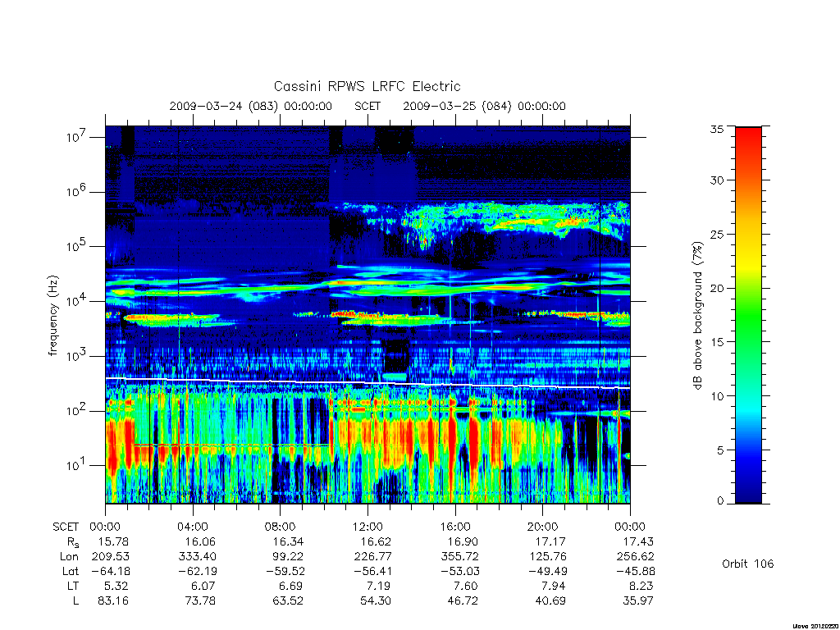Click the '35' colorbar tick value

click(x=717, y=129)
